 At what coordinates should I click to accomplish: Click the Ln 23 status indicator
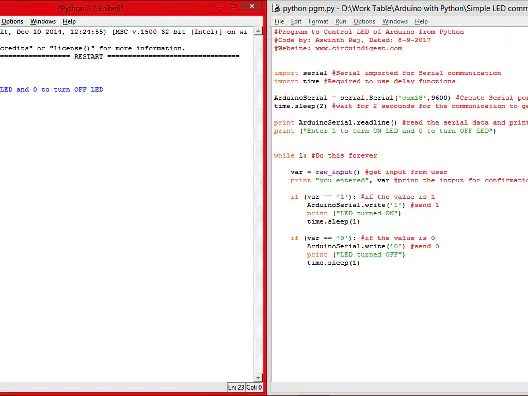point(236,387)
